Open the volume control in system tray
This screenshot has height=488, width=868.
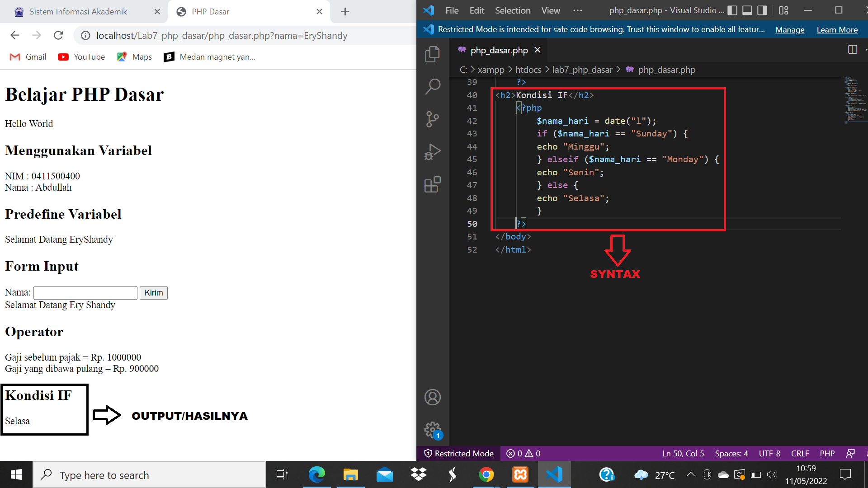(x=772, y=474)
